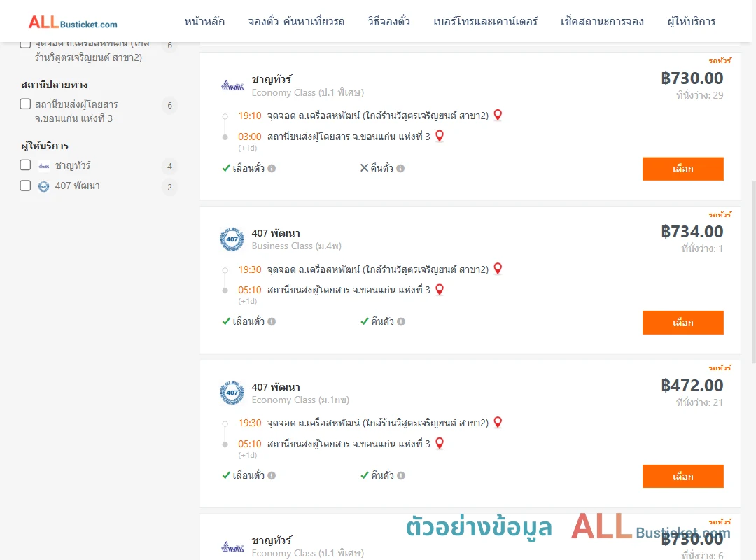Show คืนตั๋ว info icon in ฿472.00 card

click(x=401, y=475)
